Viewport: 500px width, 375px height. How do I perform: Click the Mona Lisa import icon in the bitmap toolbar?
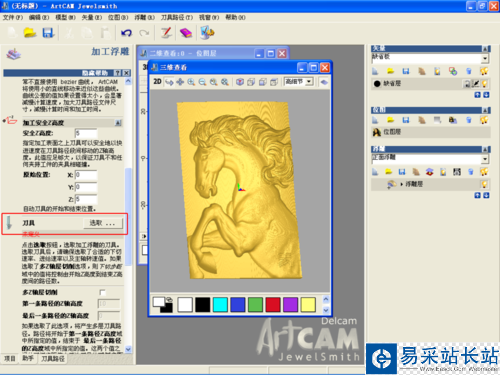coord(453,120)
